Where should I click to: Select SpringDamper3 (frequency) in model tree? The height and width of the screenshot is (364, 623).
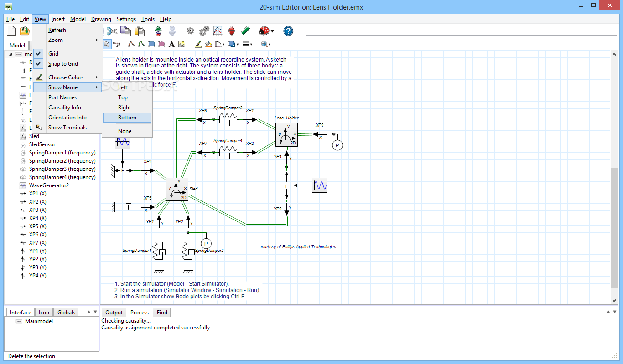pos(62,169)
